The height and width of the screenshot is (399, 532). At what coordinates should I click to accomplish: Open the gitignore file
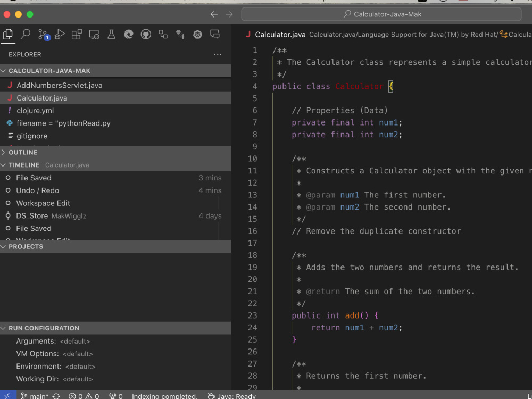(x=115, y=136)
